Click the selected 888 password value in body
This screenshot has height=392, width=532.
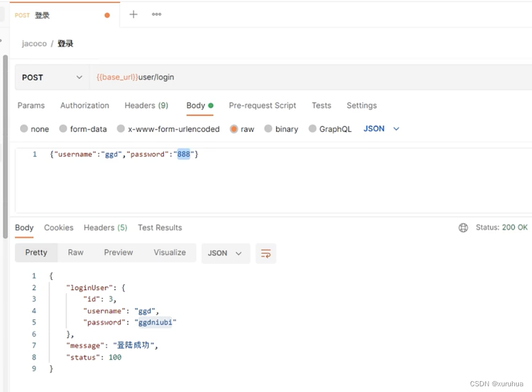click(183, 154)
